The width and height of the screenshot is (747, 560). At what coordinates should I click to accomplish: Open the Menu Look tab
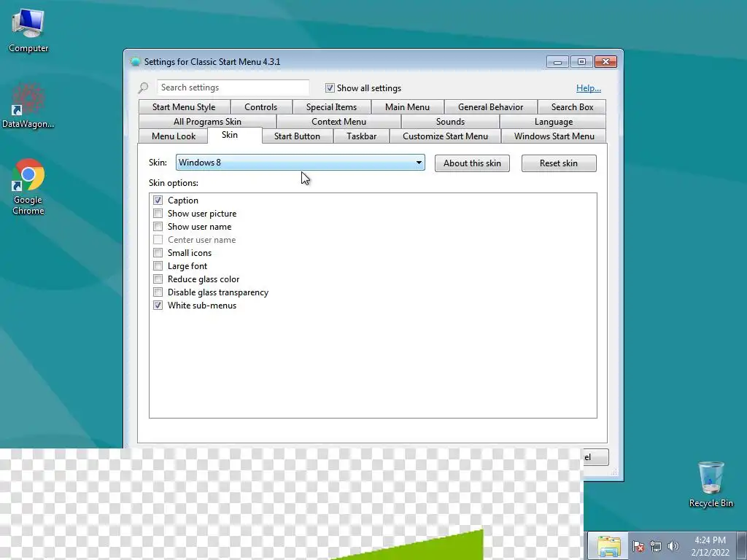pos(174,136)
